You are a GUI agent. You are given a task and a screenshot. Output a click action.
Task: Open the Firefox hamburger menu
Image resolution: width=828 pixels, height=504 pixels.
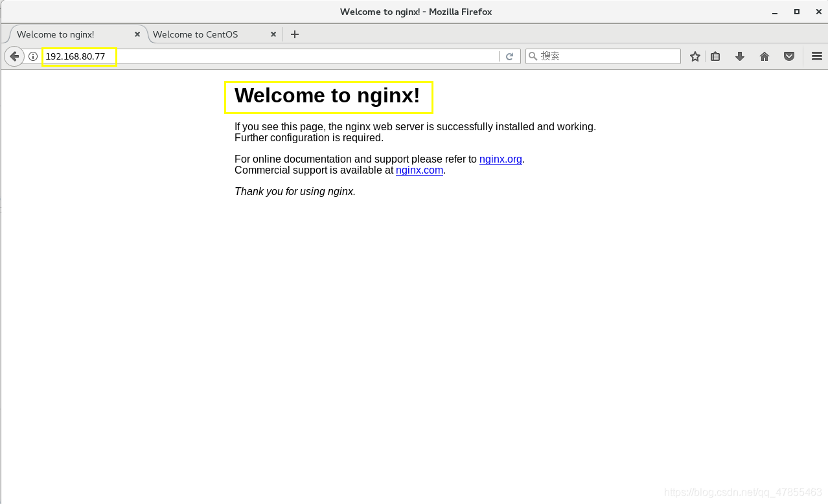click(x=816, y=56)
